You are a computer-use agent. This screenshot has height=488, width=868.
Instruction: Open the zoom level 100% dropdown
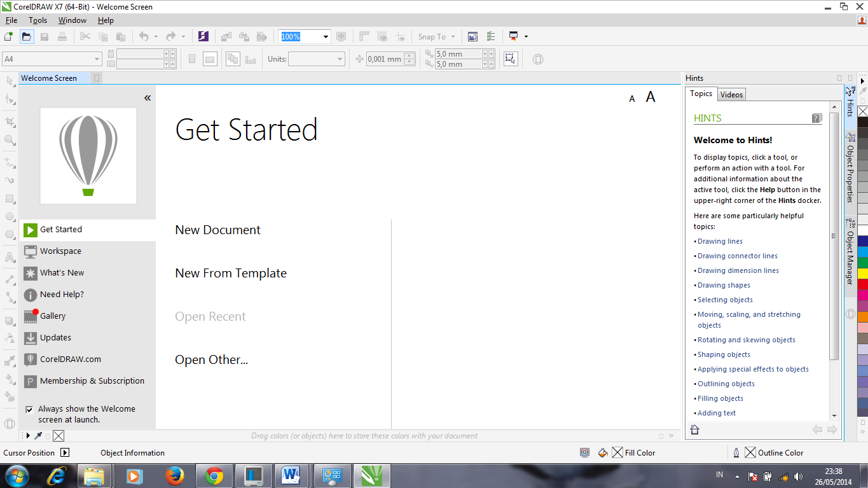[x=326, y=37]
